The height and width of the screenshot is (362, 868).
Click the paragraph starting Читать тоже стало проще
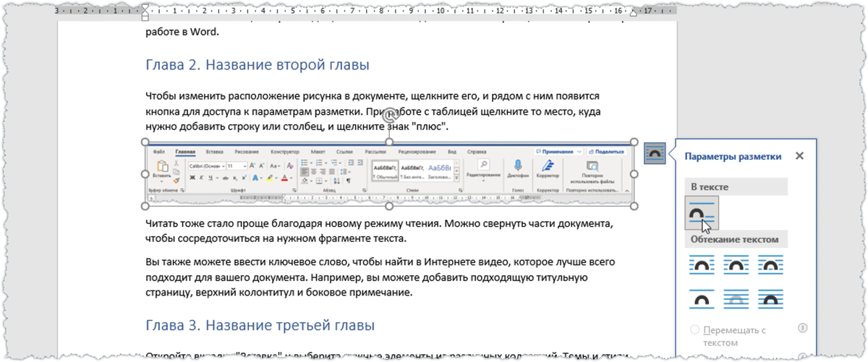[x=380, y=230]
